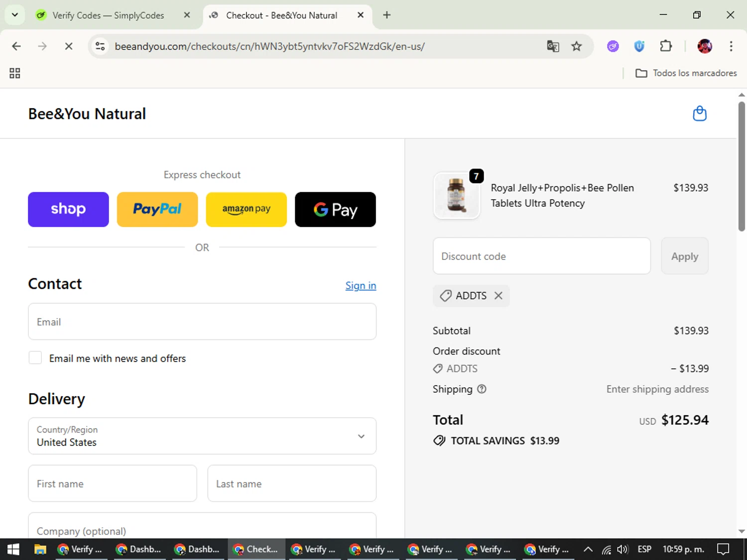The height and width of the screenshot is (560, 747).
Task: Open the taskbar clock 10:59 p. m.
Action: pyautogui.click(x=683, y=549)
